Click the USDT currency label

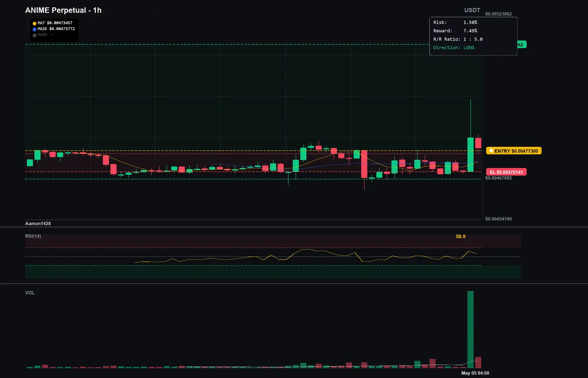[x=472, y=10]
